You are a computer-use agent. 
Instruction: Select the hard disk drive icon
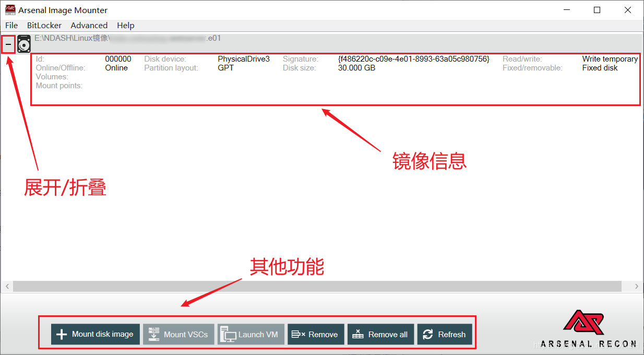[x=24, y=44]
